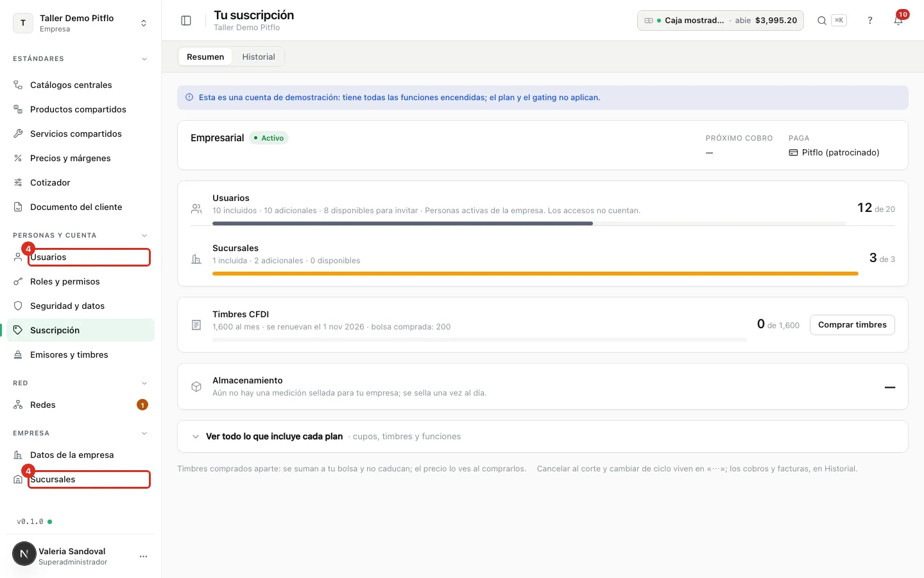This screenshot has height=578, width=924.
Task: Click Comprar timbres button
Action: tap(852, 325)
